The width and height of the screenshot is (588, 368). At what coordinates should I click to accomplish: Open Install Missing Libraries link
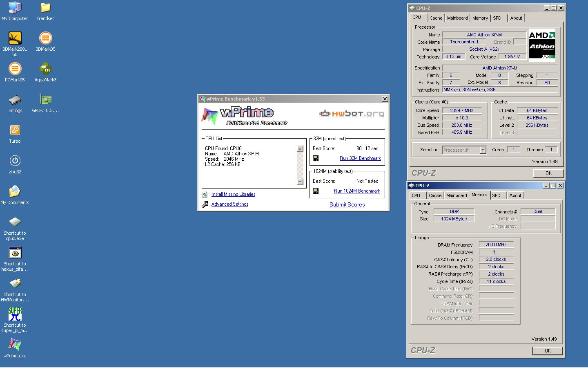click(x=233, y=194)
